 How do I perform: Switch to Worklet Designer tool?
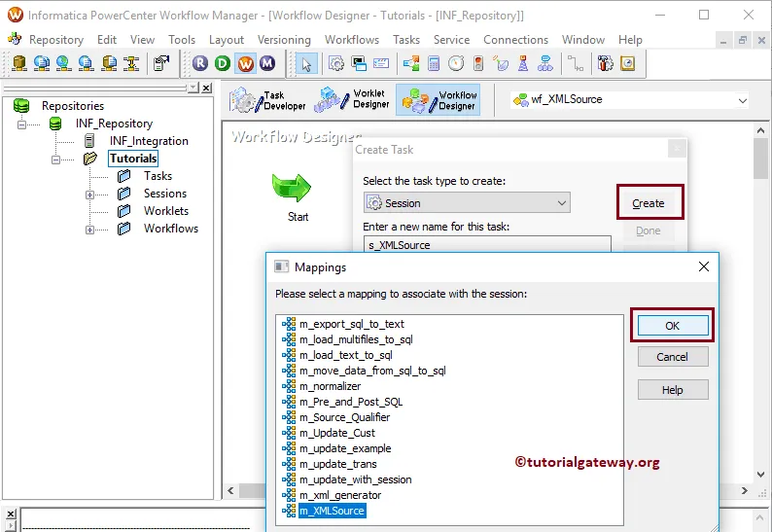click(x=352, y=99)
